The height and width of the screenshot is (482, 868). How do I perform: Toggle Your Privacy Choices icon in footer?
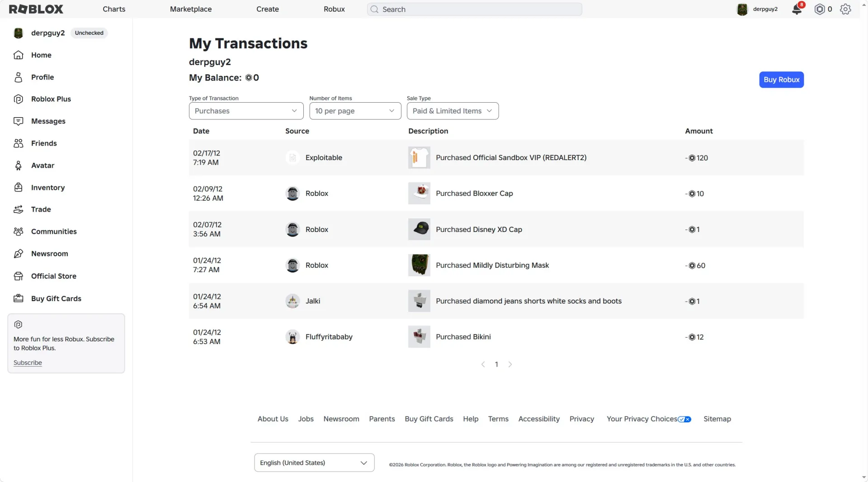click(x=684, y=419)
